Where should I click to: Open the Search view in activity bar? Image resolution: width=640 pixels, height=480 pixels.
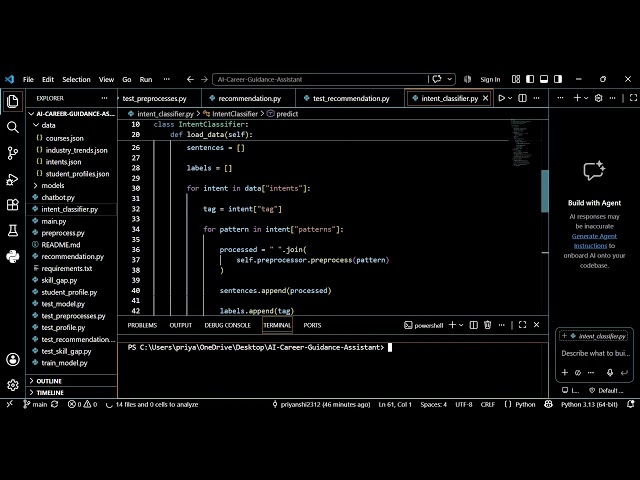click(13, 127)
